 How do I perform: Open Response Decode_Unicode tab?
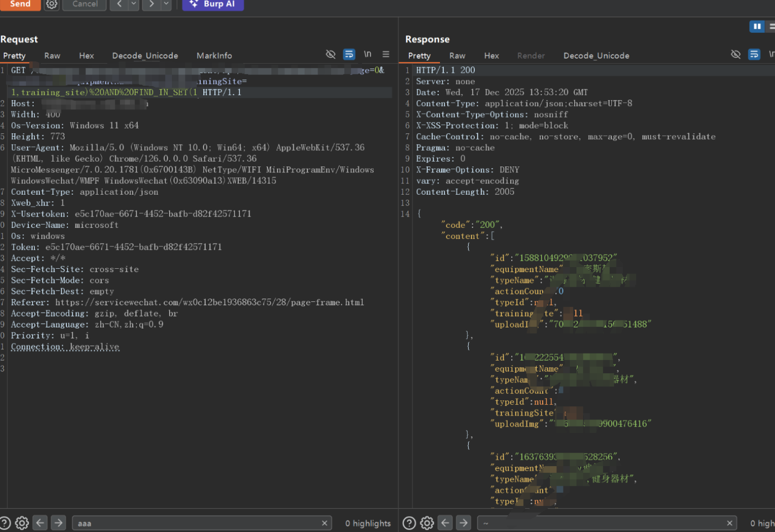coord(597,55)
